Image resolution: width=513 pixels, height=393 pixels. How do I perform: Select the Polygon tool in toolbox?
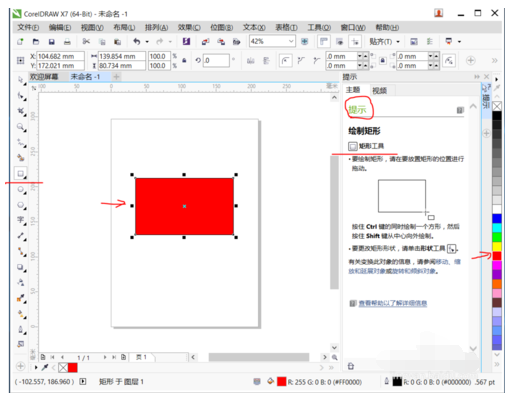coord(21,205)
